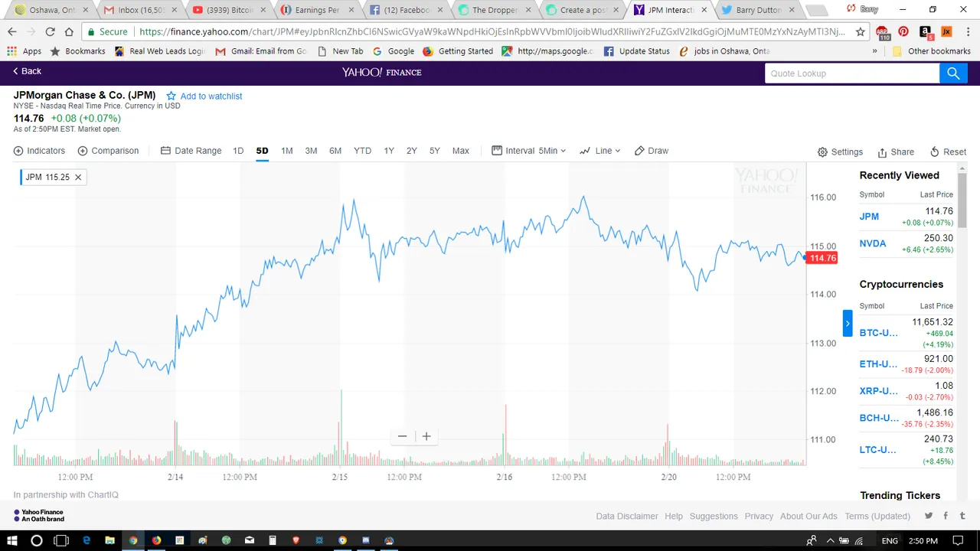The image size is (980, 551).
Task: Select the Max range
Action: 460,151
